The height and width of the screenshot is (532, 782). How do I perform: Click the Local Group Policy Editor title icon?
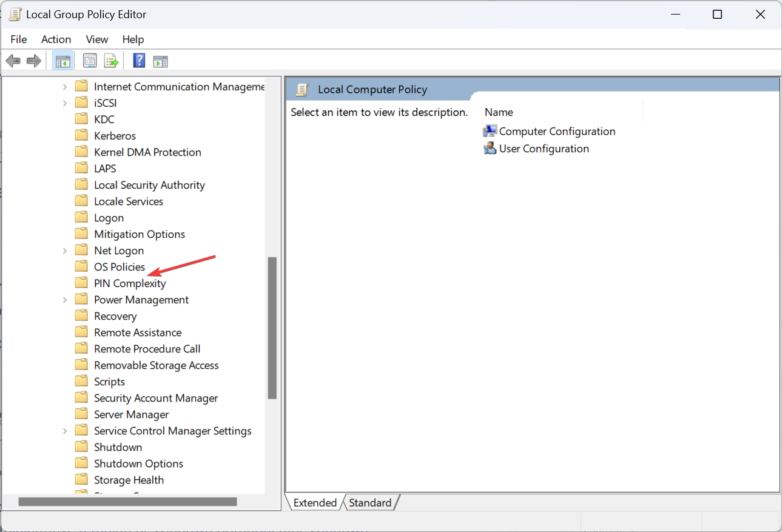15,14
